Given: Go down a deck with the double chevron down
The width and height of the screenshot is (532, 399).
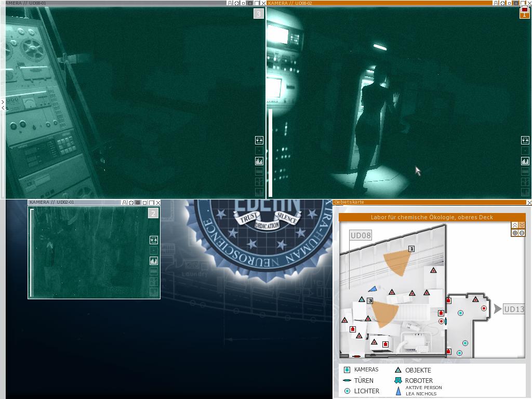Looking at the screenshot, I should 522,225.
